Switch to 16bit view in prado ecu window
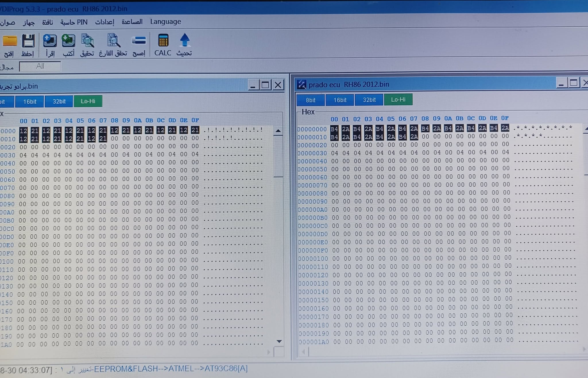 point(340,100)
